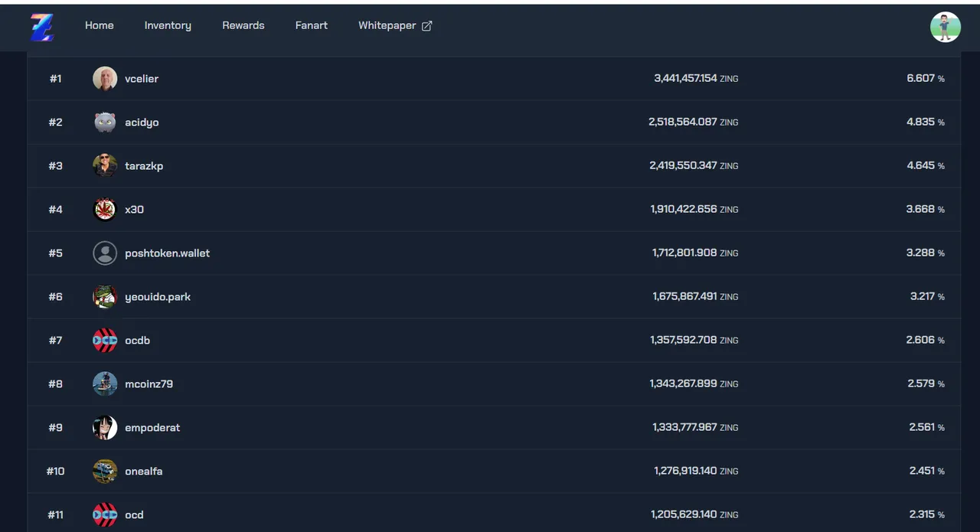Open the Rewards page

coord(243,25)
